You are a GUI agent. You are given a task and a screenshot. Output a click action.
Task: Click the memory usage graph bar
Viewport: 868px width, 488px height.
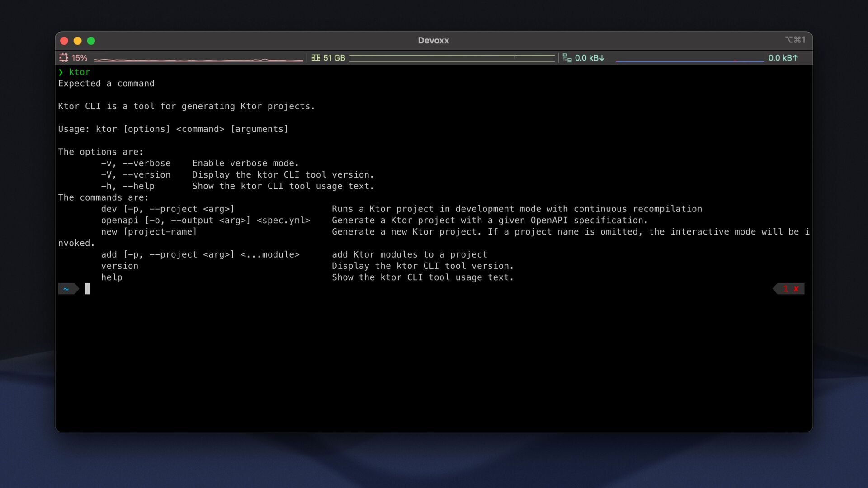pyautogui.click(x=452, y=58)
